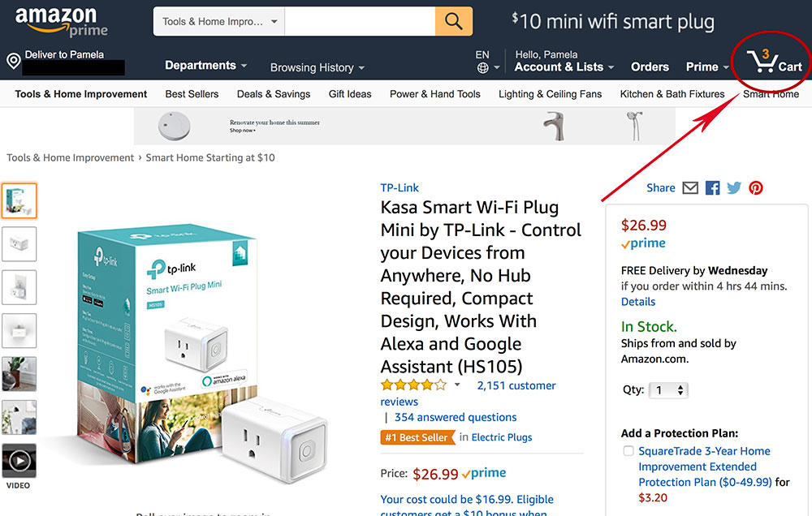Screen dimensions: 812x516
Task: Select Best Sellers in the navigation bar
Action: point(192,94)
